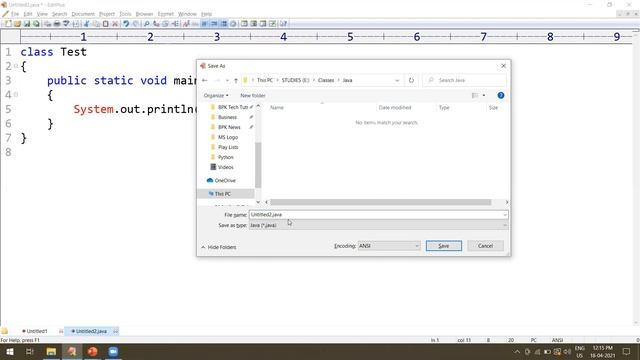The image size is (640, 360).
Task: Collapse the code fold marker on line 4
Action: [16, 94]
